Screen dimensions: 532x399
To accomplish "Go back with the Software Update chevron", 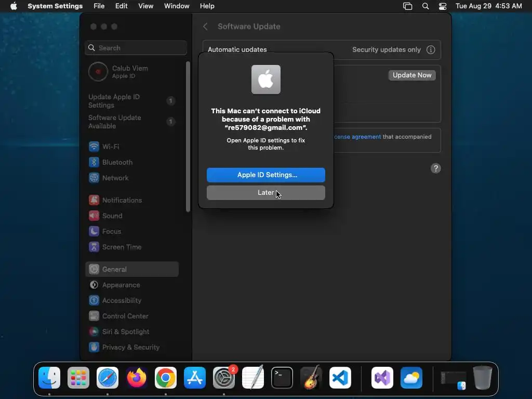I will [205, 26].
